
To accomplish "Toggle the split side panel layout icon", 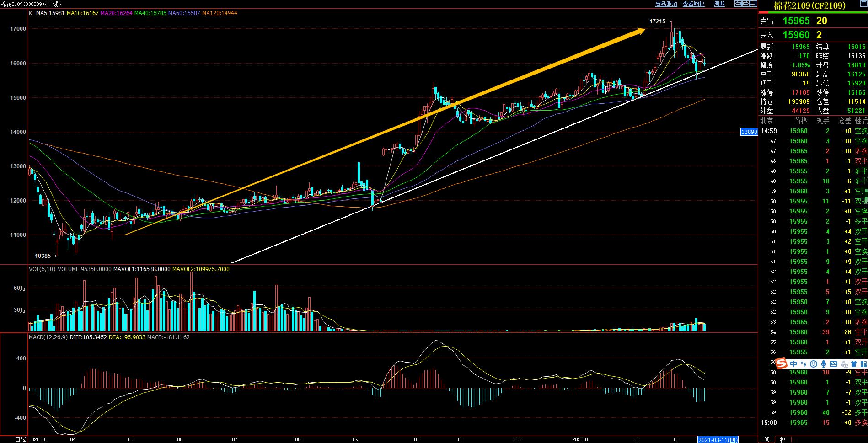I will click(x=753, y=4).
